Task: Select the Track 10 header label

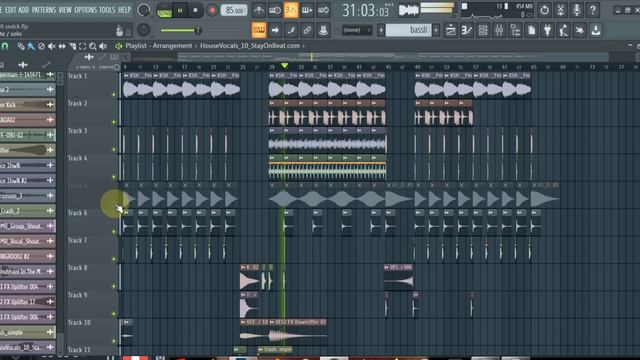Action: point(79,322)
